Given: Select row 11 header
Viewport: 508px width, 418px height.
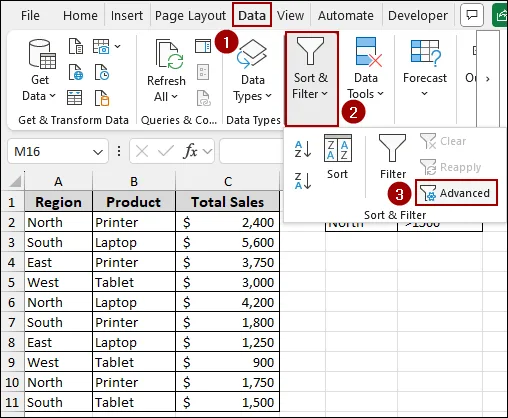Looking at the screenshot, I should pos(12,402).
